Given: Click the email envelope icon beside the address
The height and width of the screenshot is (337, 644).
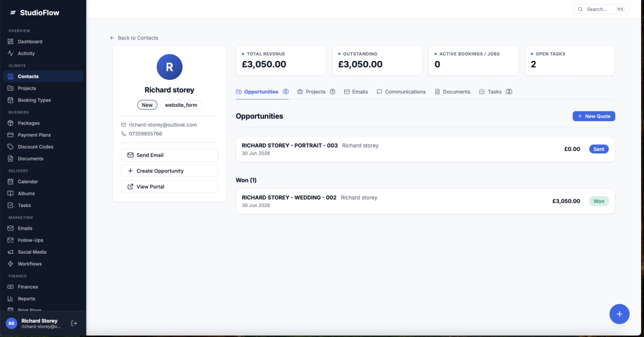Looking at the screenshot, I should point(123,125).
